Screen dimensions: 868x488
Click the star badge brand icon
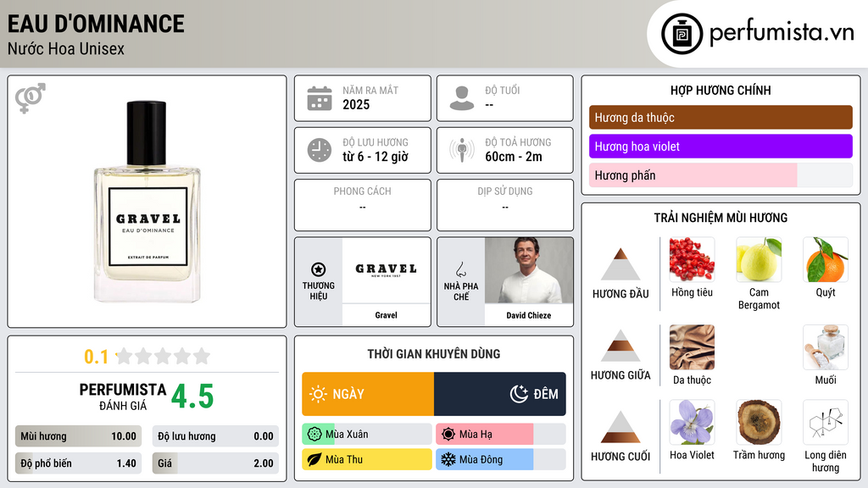[x=319, y=269]
